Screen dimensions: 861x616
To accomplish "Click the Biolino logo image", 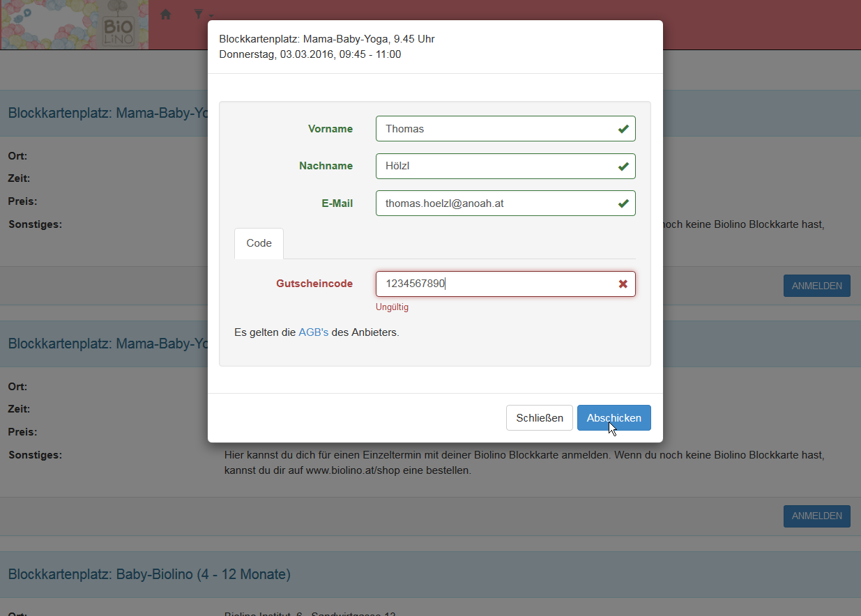I will (74, 24).
